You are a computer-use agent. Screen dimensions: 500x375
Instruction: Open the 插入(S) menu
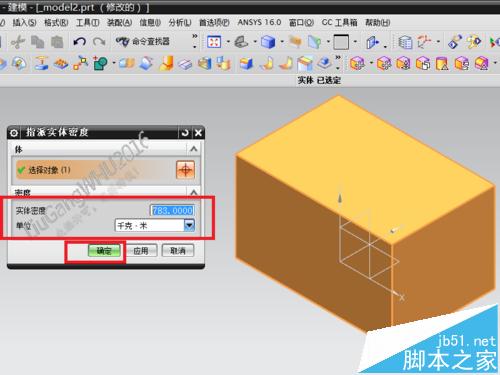coord(24,23)
